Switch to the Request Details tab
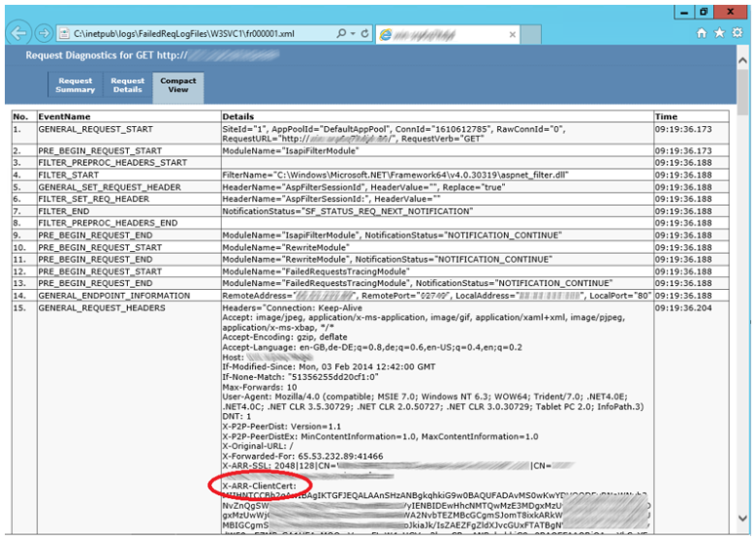This screenshot has width=756, height=539. pyautogui.click(x=128, y=85)
